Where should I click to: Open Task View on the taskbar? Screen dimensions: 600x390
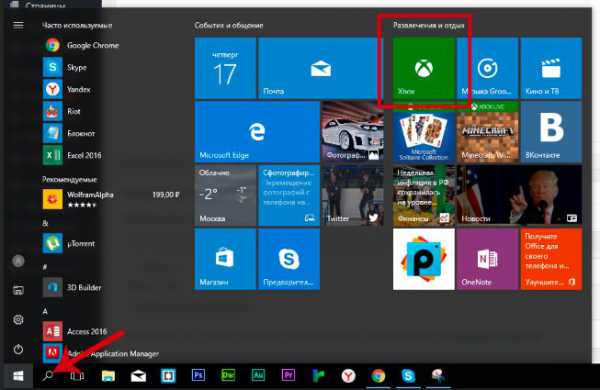pos(77,376)
